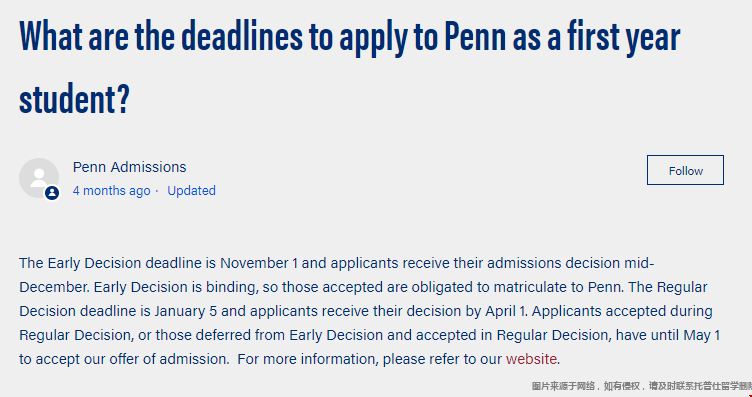Open the website link in the article
This screenshot has height=397, width=752.
coord(531,359)
